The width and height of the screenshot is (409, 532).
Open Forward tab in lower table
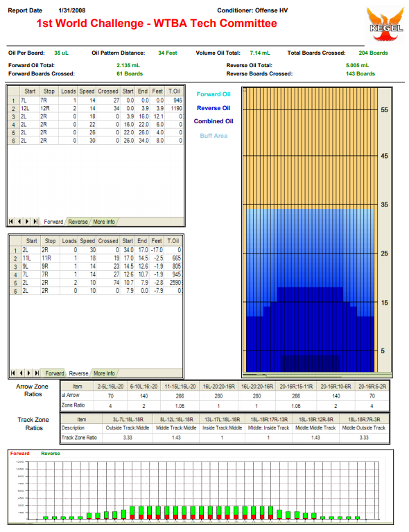55,373
